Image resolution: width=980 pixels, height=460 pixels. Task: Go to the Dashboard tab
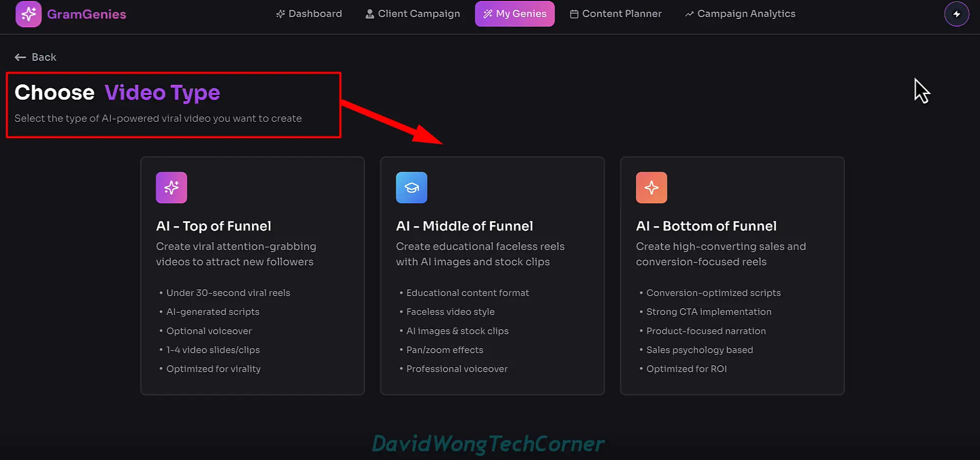[309, 14]
